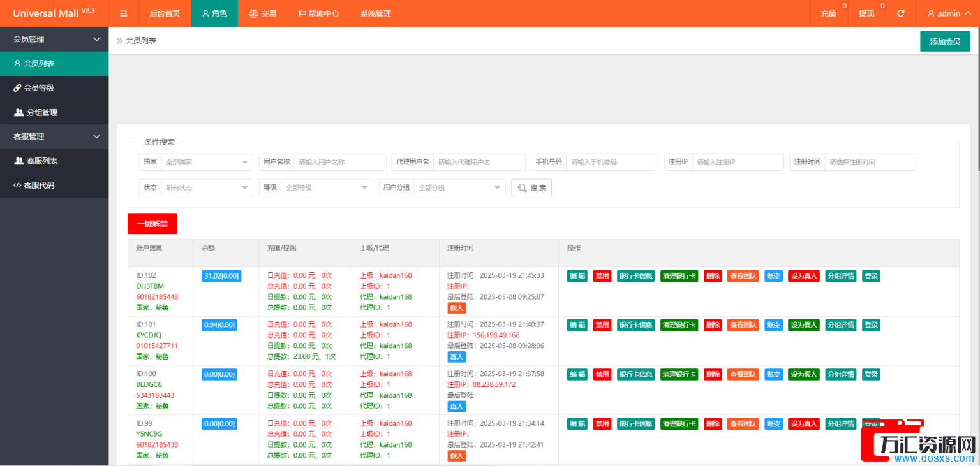This screenshot has width=980, height=466.
Task: Collapse the 客服管理 sidebar section
Action: click(54, 136)
